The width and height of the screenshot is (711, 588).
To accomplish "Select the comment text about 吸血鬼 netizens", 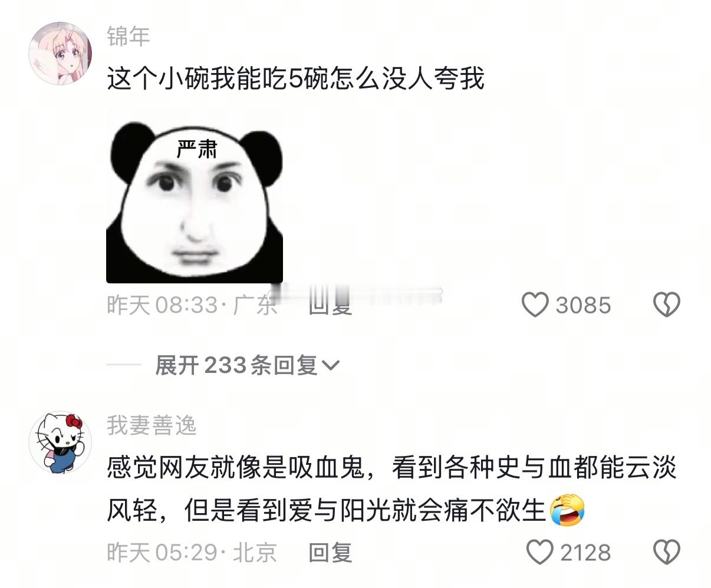I will [391, 489].
